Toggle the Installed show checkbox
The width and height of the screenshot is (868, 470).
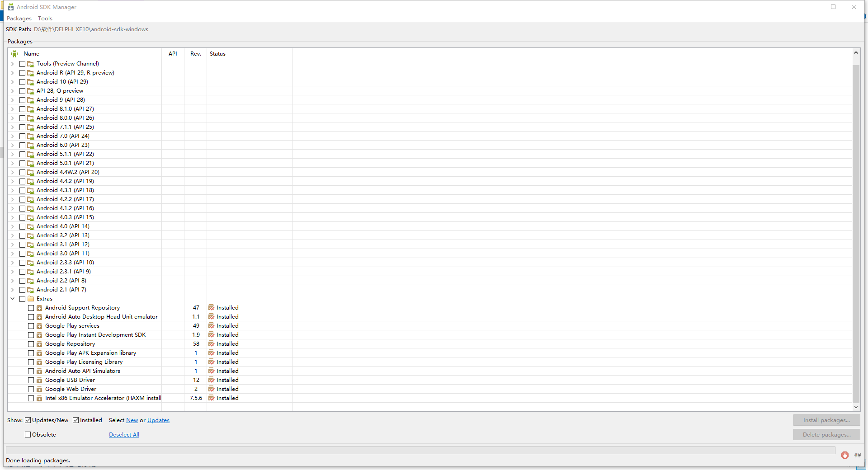click(76, 420)
